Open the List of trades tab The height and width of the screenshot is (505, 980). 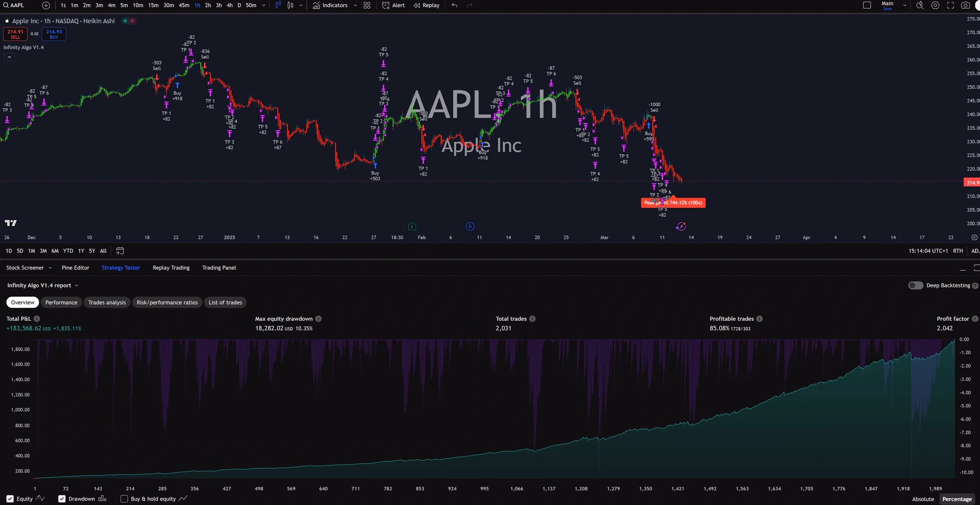tap(225, 303)
